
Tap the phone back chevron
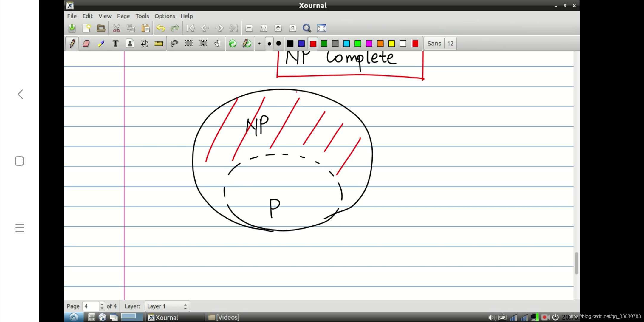tap(20, 94)
